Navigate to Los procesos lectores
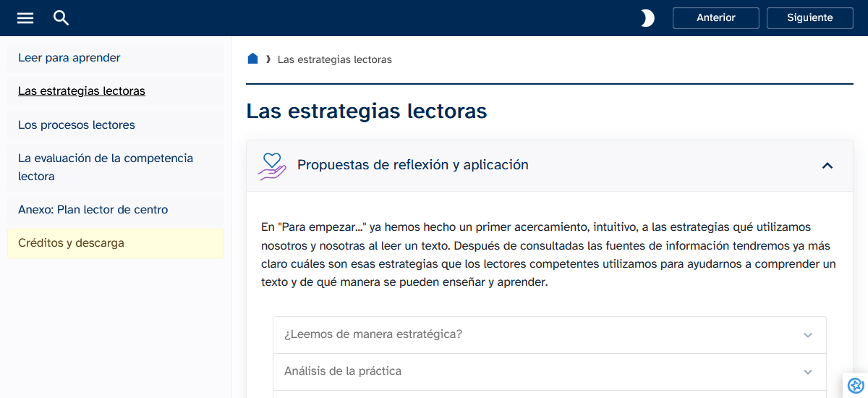The image size is (868, 398). (x=77, y=125)
